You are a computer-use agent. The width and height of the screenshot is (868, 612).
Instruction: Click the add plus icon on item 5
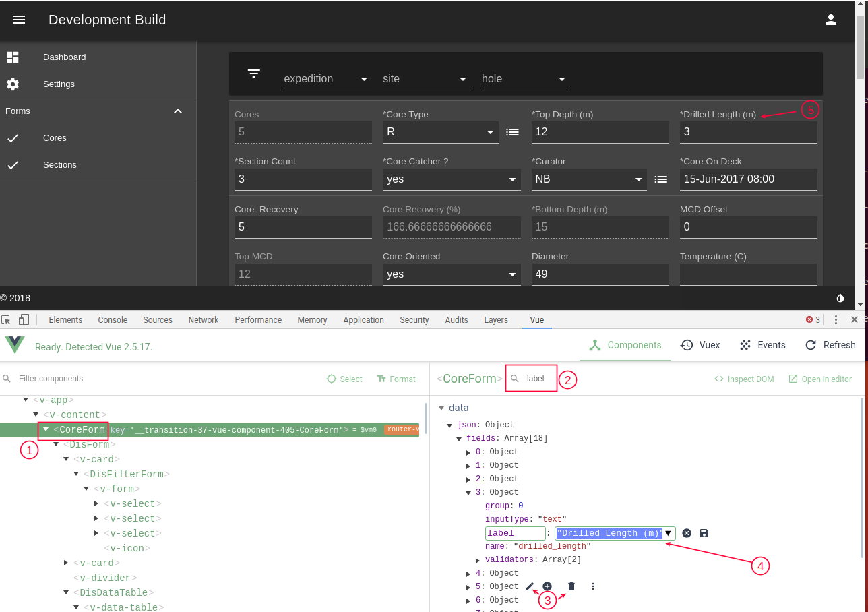click(547, 586)
